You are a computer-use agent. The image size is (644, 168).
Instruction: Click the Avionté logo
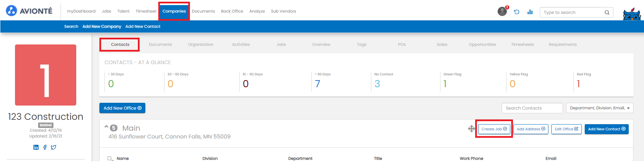pos(29,11)
